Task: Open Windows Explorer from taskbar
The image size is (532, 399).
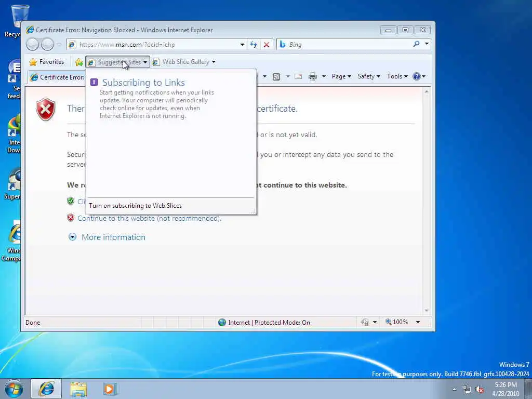Action: (78, 389)
